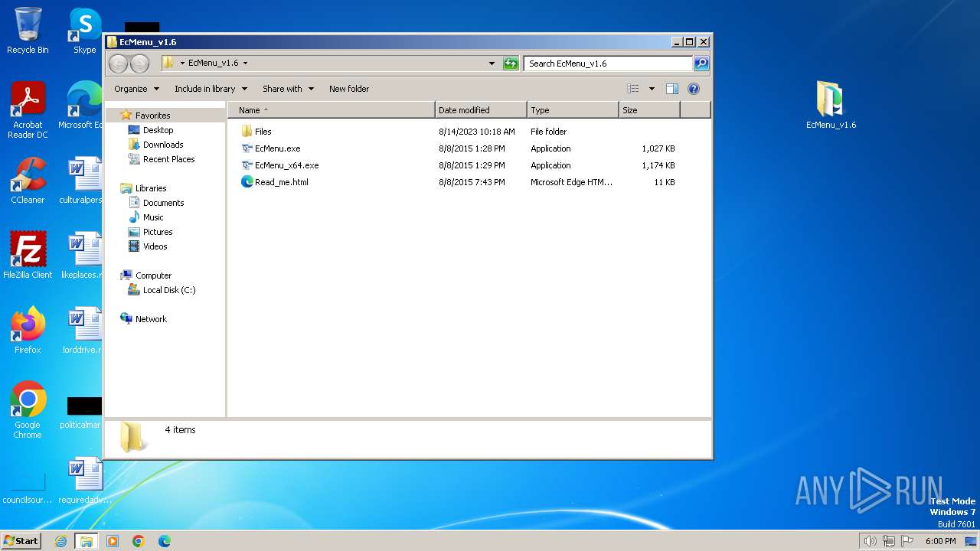Sort by the Size column header

point(649,110)
